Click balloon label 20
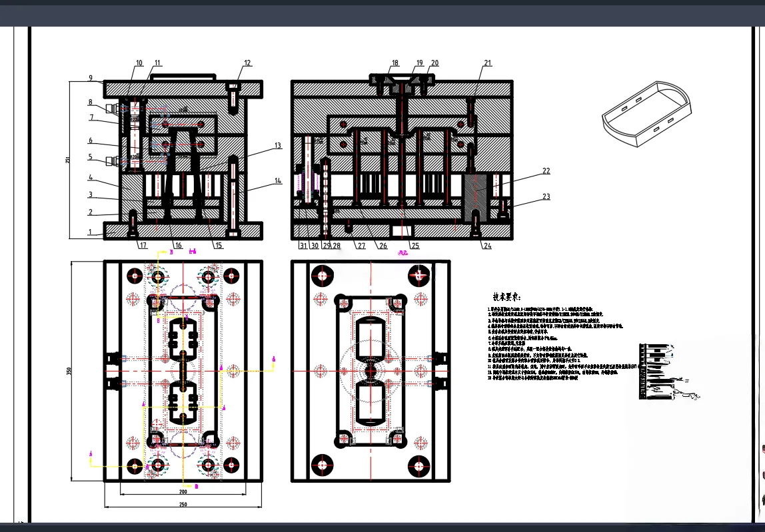The image size is (765, 532). [434, 63]
